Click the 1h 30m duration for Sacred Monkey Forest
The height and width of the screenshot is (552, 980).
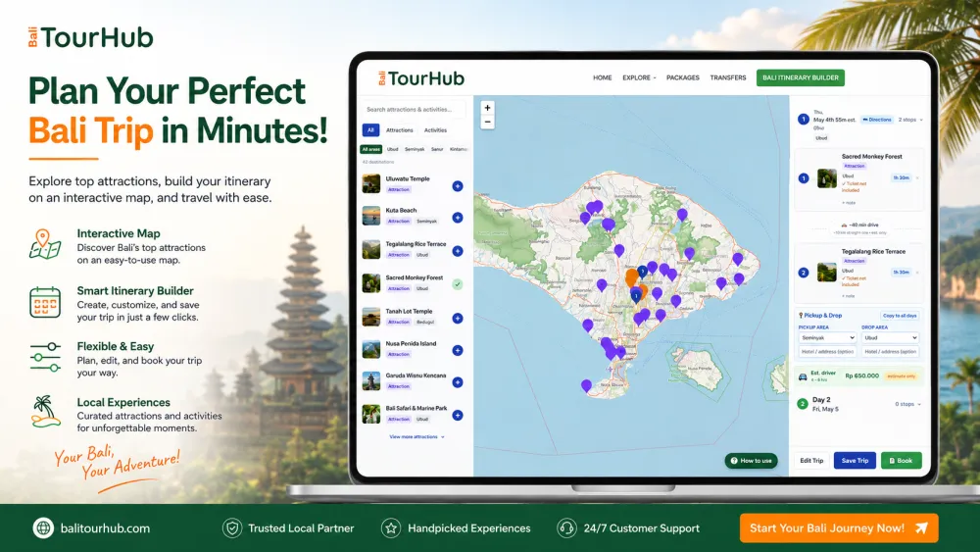click(x=901, y=178)
